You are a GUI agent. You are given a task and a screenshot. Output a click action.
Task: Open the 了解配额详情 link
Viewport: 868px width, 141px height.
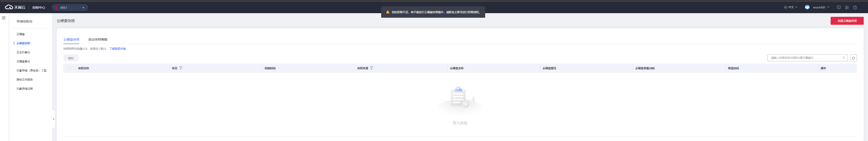pos(117,49)
